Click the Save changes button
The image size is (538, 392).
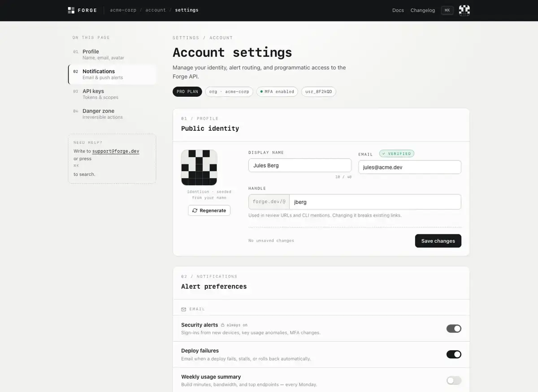438,241
